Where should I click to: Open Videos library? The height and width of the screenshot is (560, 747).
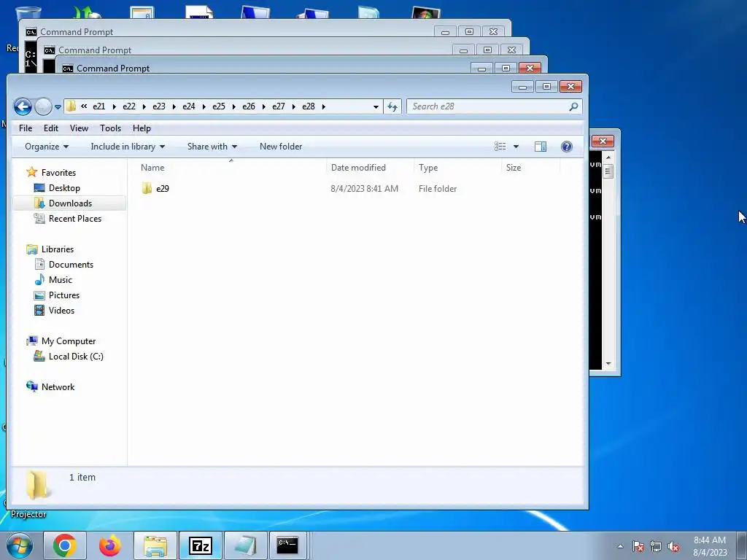(x=61, y=311)
